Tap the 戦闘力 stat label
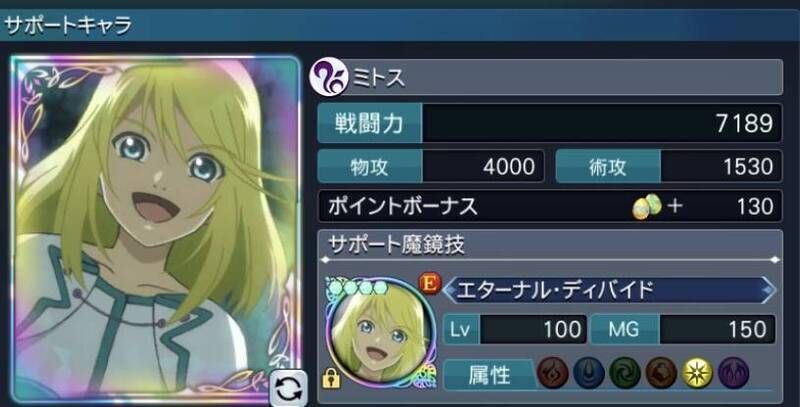 pyautogui.click(x=369, y=123)
